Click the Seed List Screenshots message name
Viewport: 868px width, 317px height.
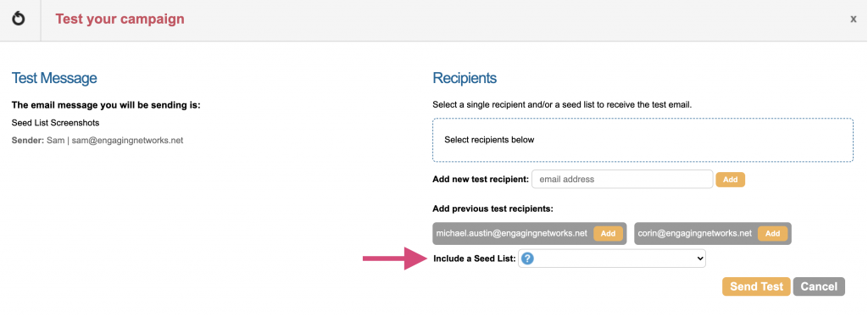[x=55, y=123]
